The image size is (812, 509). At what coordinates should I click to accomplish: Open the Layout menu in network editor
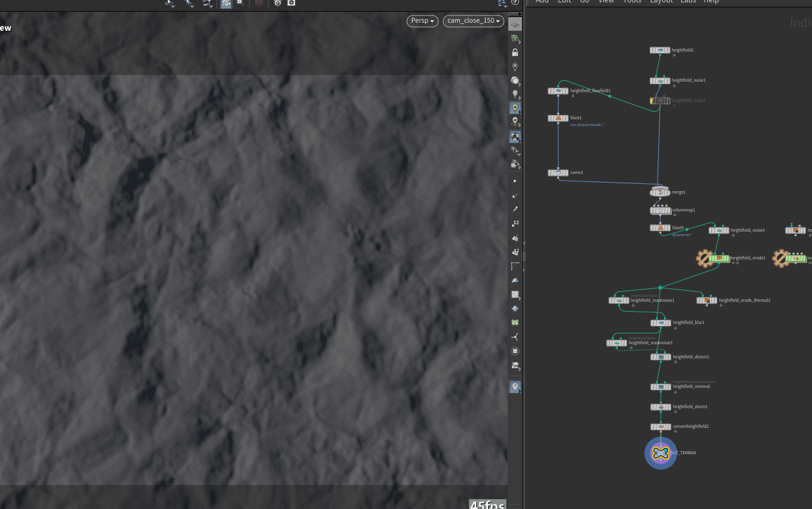tap(661, 1)
